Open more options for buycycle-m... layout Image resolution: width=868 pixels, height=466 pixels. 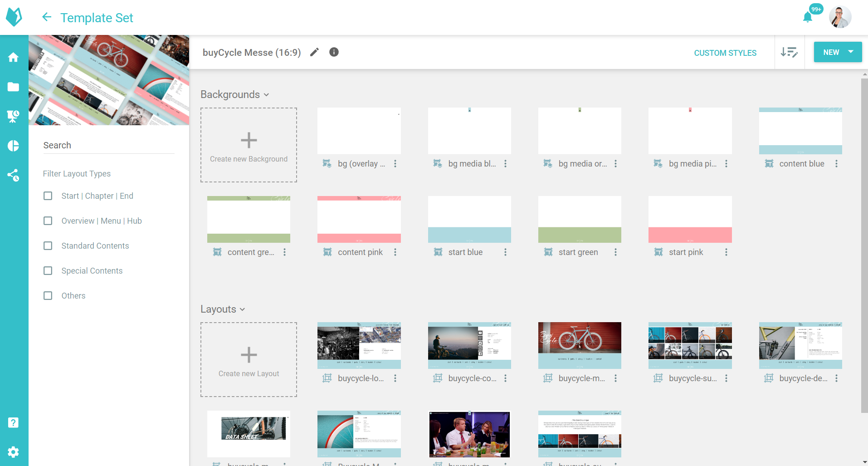click(x=615, y=378)
